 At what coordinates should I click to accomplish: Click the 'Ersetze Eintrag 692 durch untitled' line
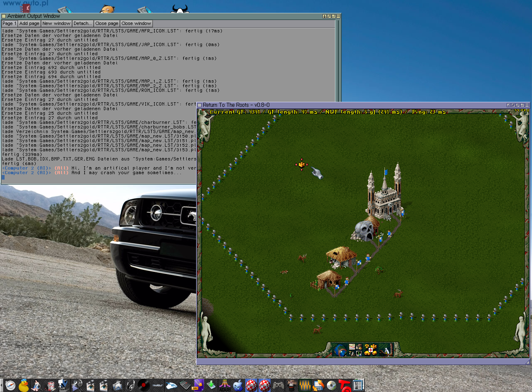click(51, 67)
